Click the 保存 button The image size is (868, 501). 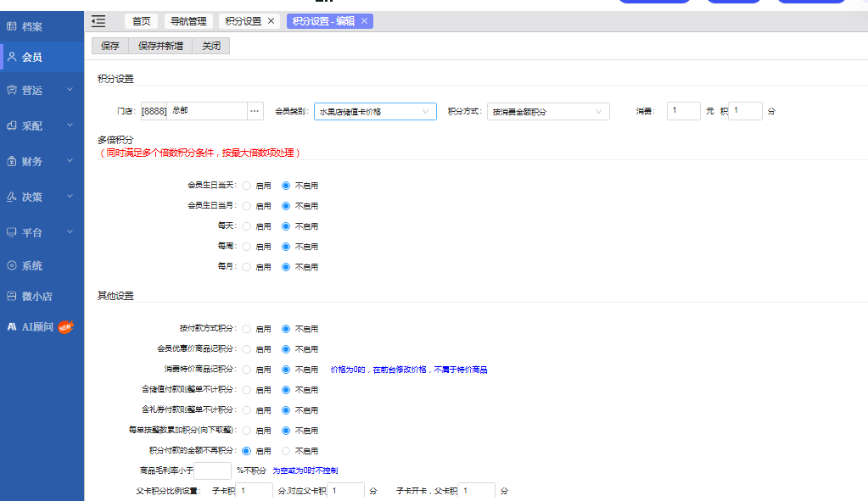click(x=110, y=46)
